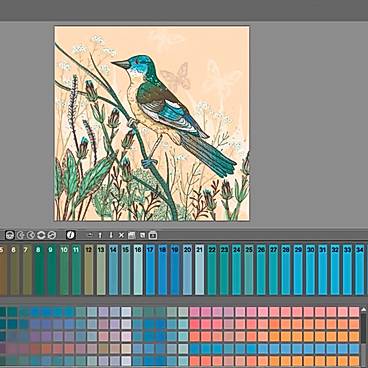
Task: Click the circle icon with swap arrows
Action: click(52, 235)
